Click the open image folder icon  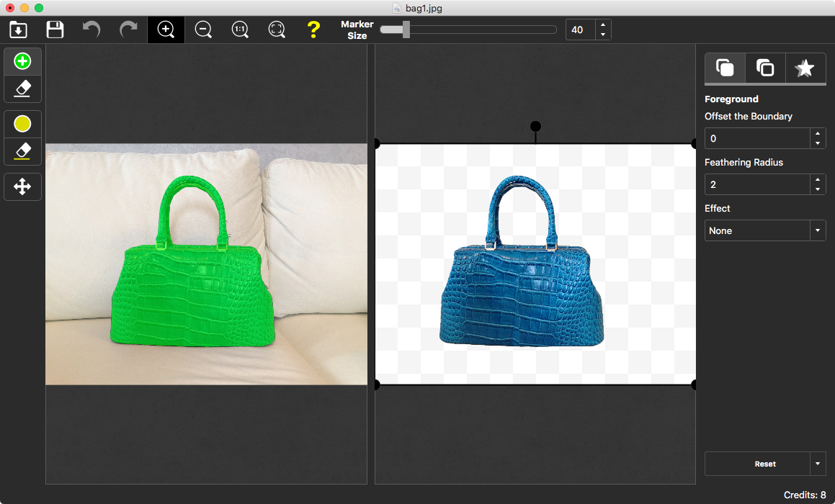coord(17,30)
